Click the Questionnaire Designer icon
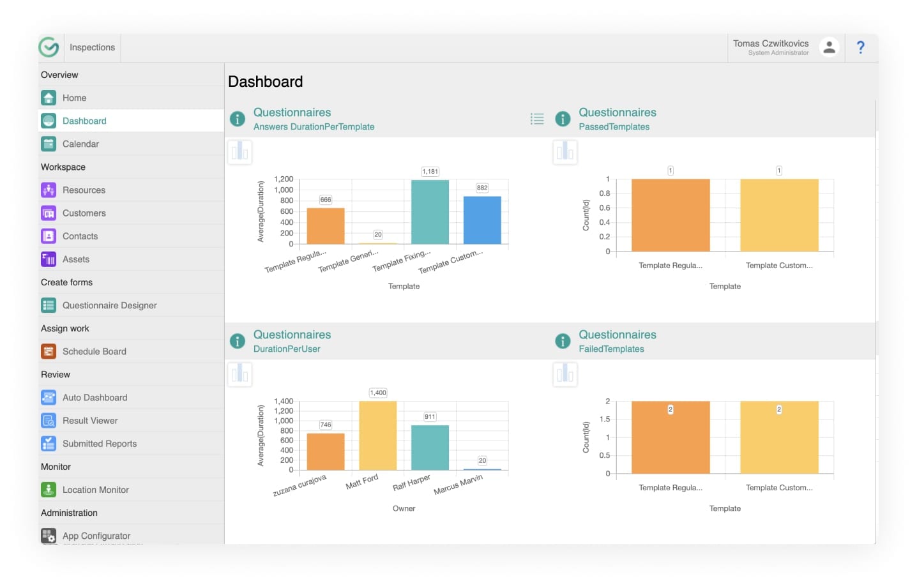The image size is (917, 588). 49,305
